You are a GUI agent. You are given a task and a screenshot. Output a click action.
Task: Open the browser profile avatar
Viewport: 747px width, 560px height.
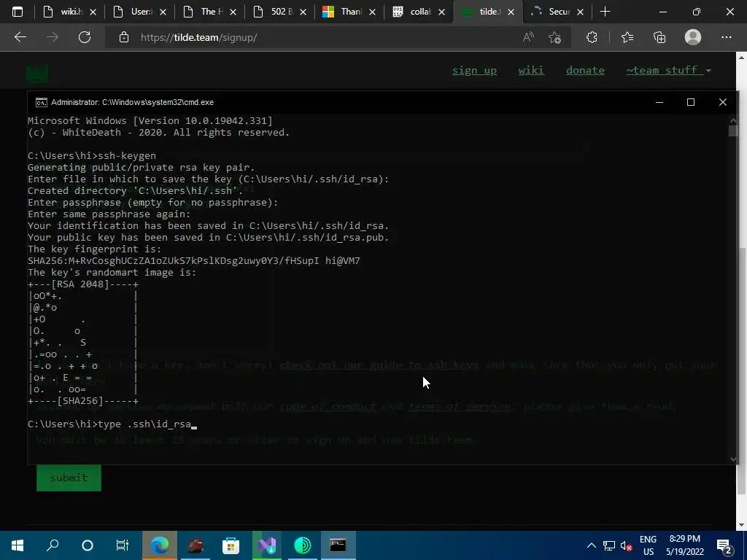pos(693,37)
